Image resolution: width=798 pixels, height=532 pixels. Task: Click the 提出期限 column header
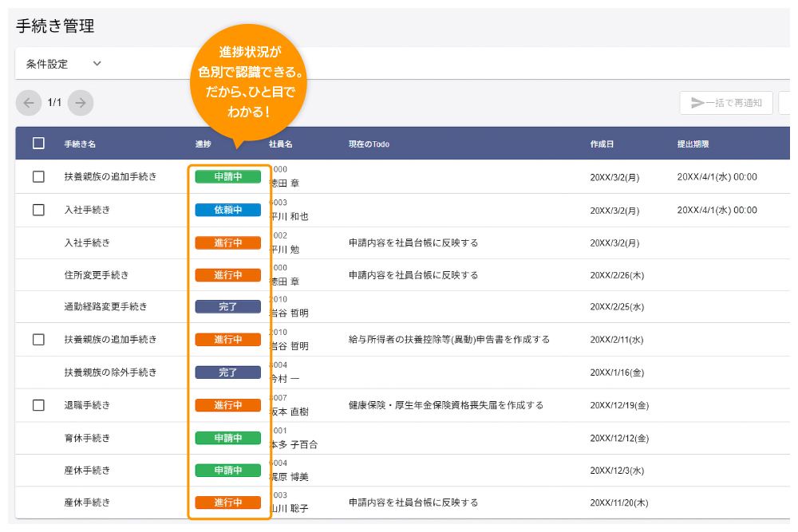point(693,144)
